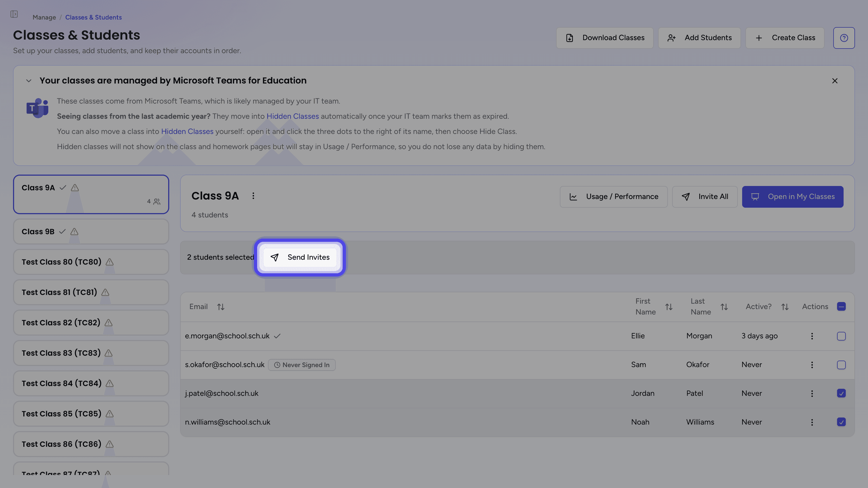Viewport: 868px width, 488px height.
Task: Select Test Class 83 (TC83)
Action: [x=91, y=353]
